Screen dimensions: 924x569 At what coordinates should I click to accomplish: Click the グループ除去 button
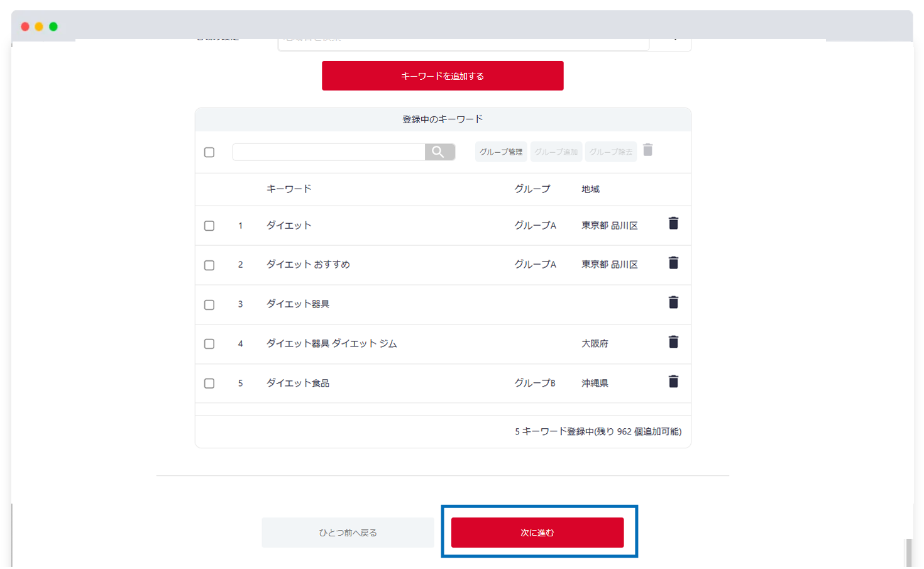point(611,152)
